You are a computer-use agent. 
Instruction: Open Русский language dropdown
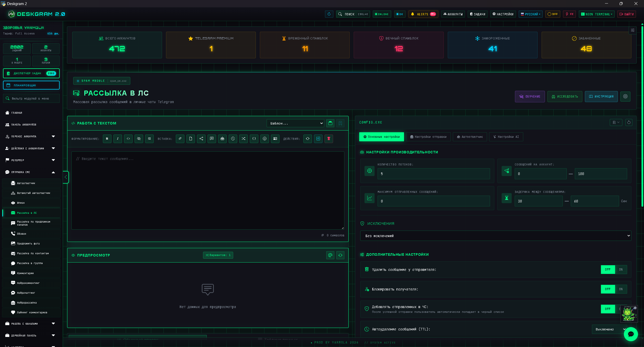pyautogui.click(x=531, y=14)
